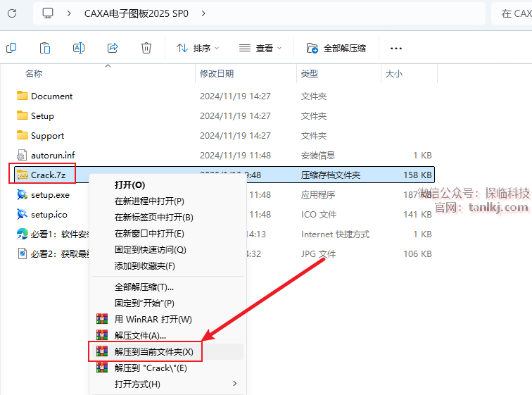Expand the 打开方式(H) submenu arrow
The width and height of the screenshot is (532, 395).
pyautogui.click(x=235, y=384)
